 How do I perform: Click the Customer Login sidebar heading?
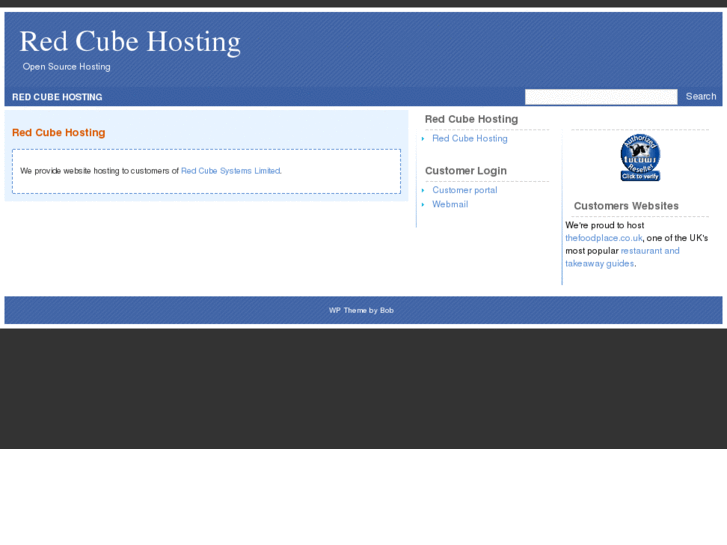tap(466, 171)
